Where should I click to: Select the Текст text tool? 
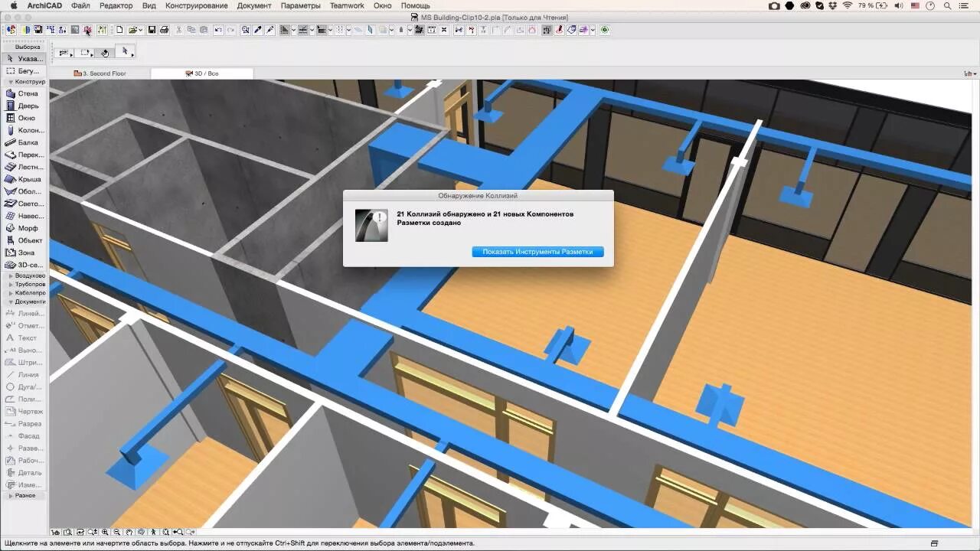click(x=24, y=337)
